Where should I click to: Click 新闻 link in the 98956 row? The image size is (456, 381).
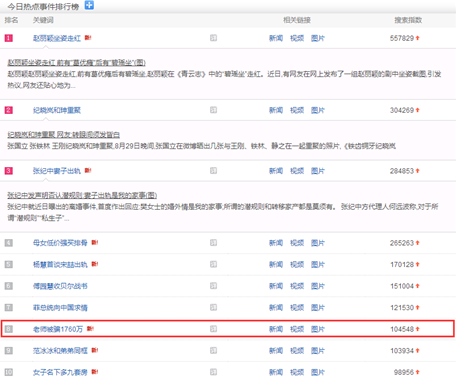coord(276,372)
